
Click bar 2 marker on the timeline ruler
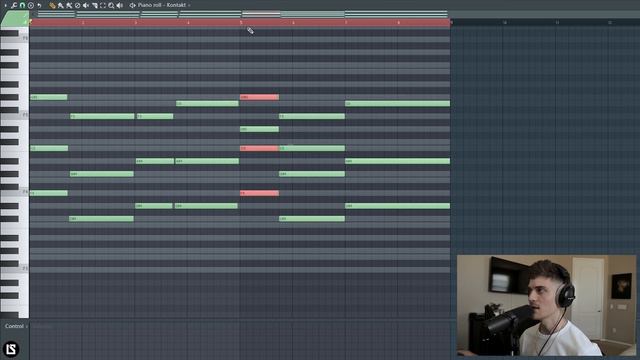click(x=83, y=23)
